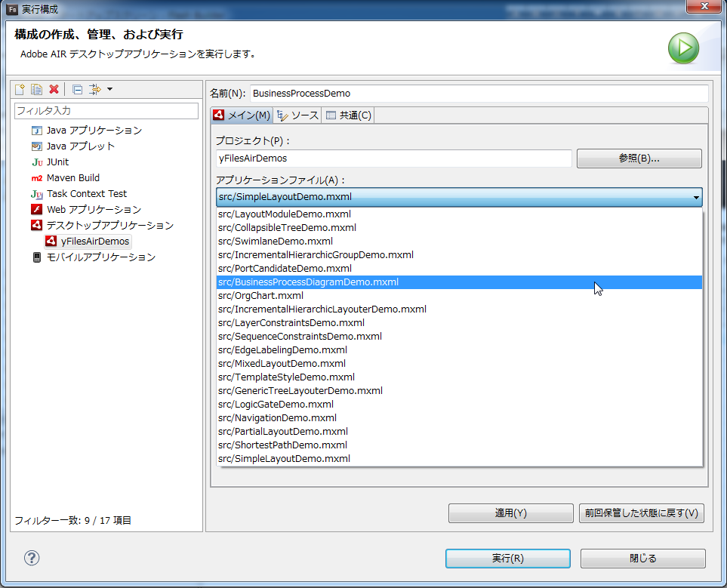The height and width of the screenshot is (588, 727).
Task: Click 前回保管した状態に戻す(V) revert button
Action: pyautogui.click(x=641, y=513)
